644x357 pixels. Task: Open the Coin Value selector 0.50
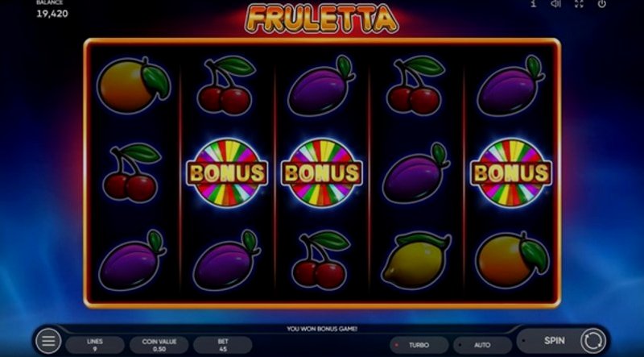pyautogui.click(x=159, y=345)
